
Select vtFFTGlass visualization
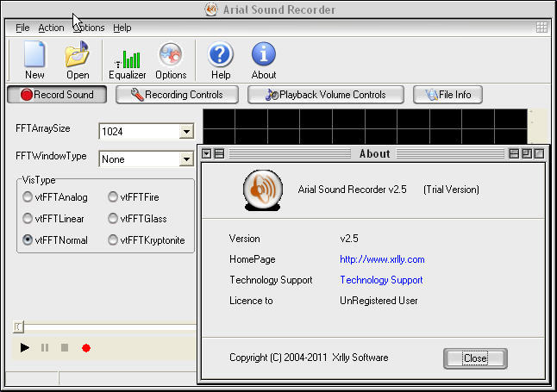tap(137, 218)
